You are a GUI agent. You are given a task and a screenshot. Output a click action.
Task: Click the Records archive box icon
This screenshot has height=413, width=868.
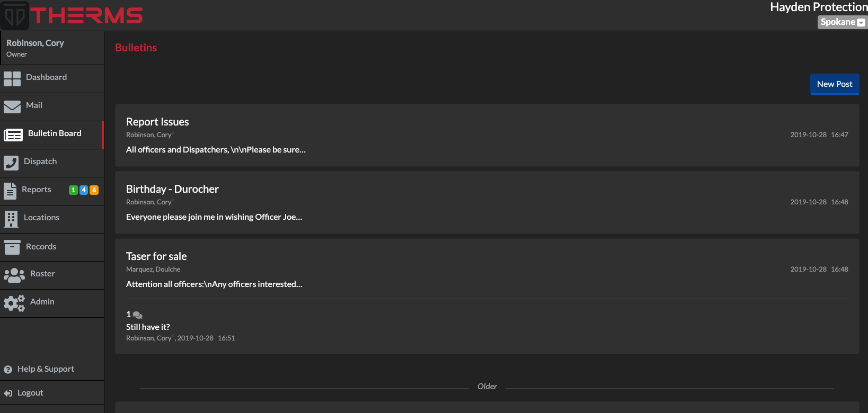coord(12,247)
